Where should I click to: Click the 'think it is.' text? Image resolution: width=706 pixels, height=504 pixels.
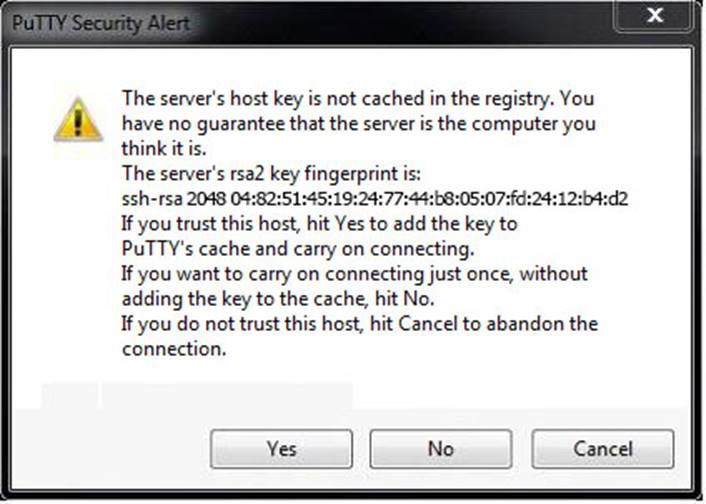(x=165, y=148)
